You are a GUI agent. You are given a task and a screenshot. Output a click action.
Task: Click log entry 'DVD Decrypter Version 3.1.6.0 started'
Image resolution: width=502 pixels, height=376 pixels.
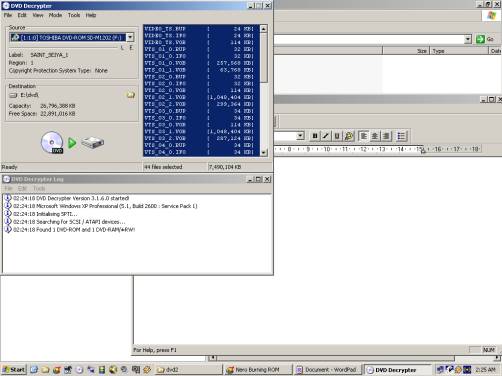(x=71, y=198)
